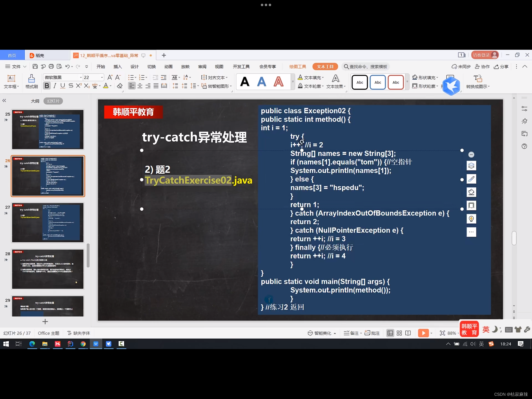Image resolution: width=532 pixels, height=399 pixels.
Task: Open annotations via the 批注 icon
Action: coord(372,333)
